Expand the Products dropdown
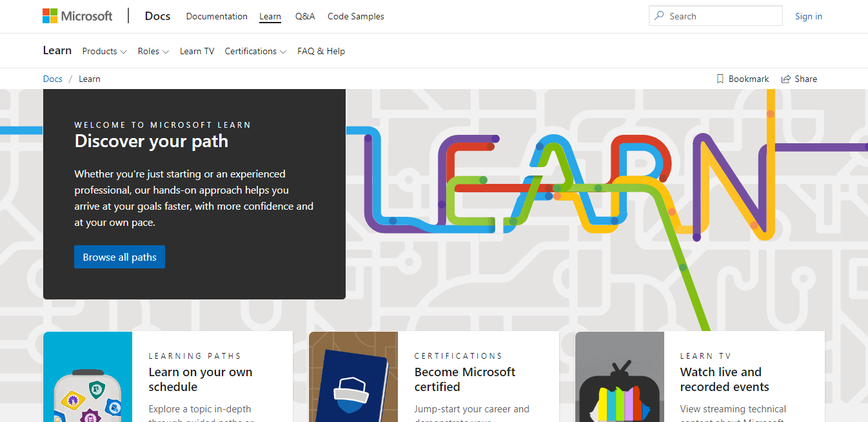The height and width of the screenshot is (422, 868). [x=104, y=50]
